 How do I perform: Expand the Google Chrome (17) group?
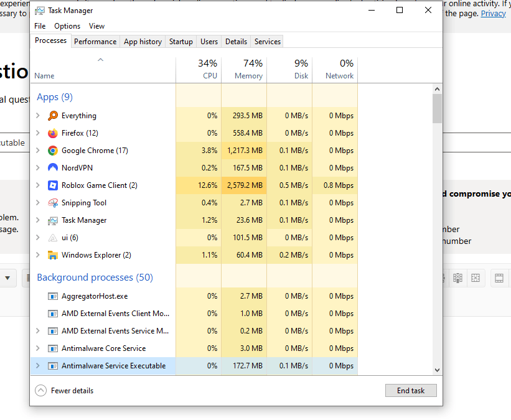coord(38,151)
